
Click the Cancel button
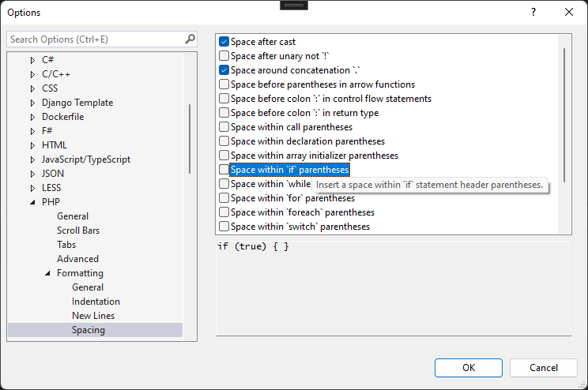click(x=544, y=367)
